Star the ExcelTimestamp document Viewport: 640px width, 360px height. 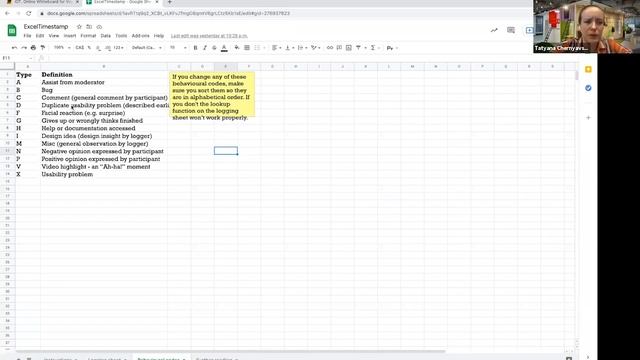(x=79, y=27)
